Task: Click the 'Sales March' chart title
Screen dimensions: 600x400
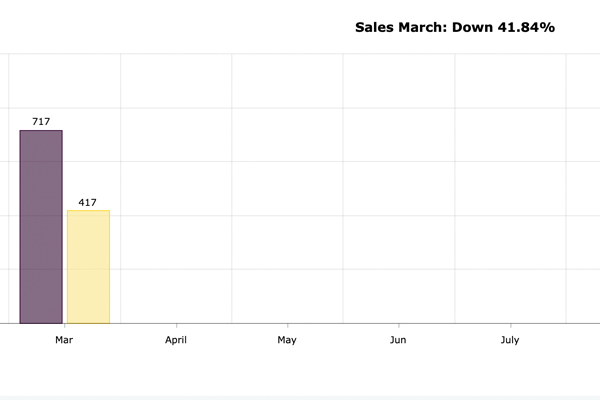Action: (401, 27)
